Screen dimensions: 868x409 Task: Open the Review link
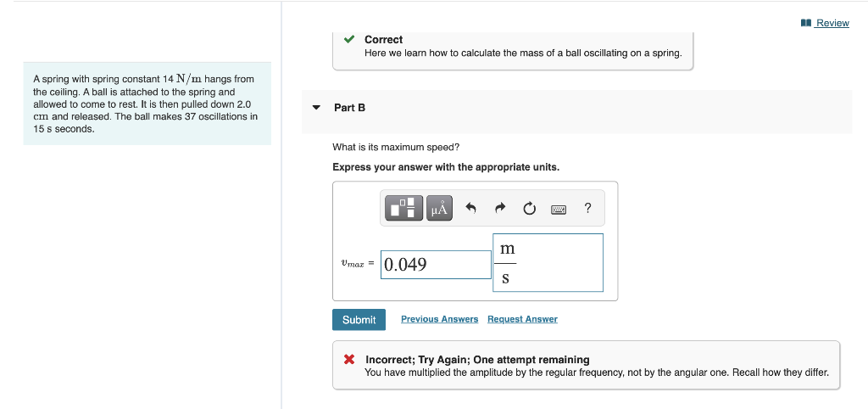(832, 23)
